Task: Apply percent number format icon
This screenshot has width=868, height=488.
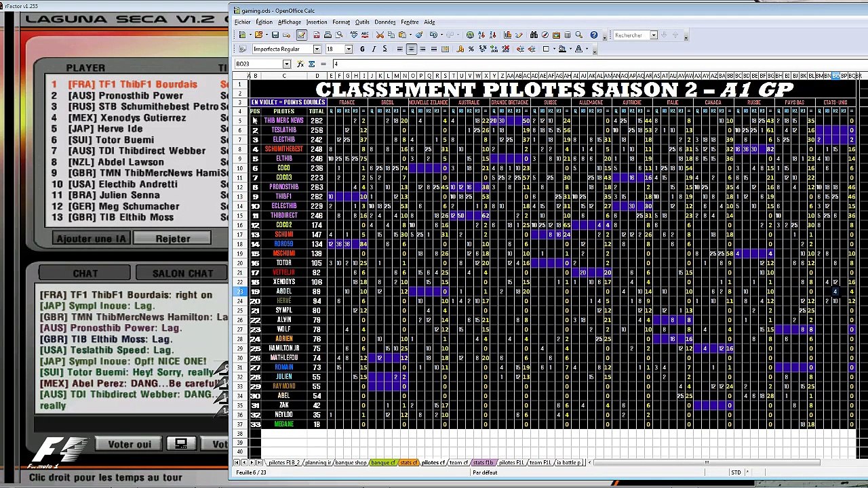Action: click(471, 49)
